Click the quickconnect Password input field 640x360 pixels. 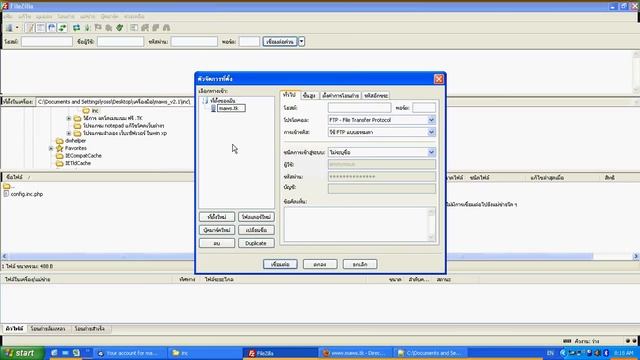tap(194, 42)
